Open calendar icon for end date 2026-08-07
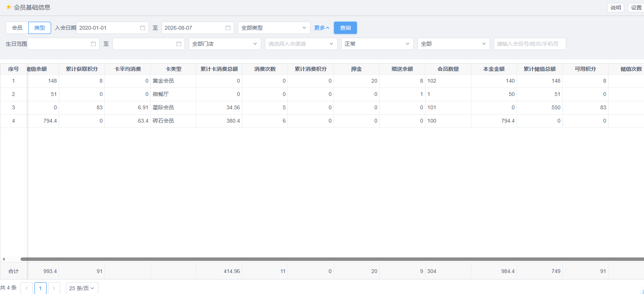This screenshot has width=644, height=294. (228, 28)
